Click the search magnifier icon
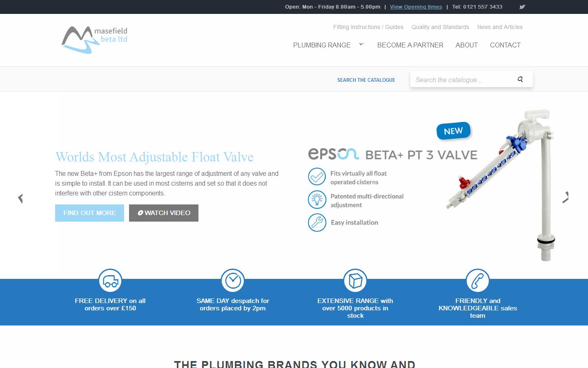The image size is (588, 368). point(520,79)
